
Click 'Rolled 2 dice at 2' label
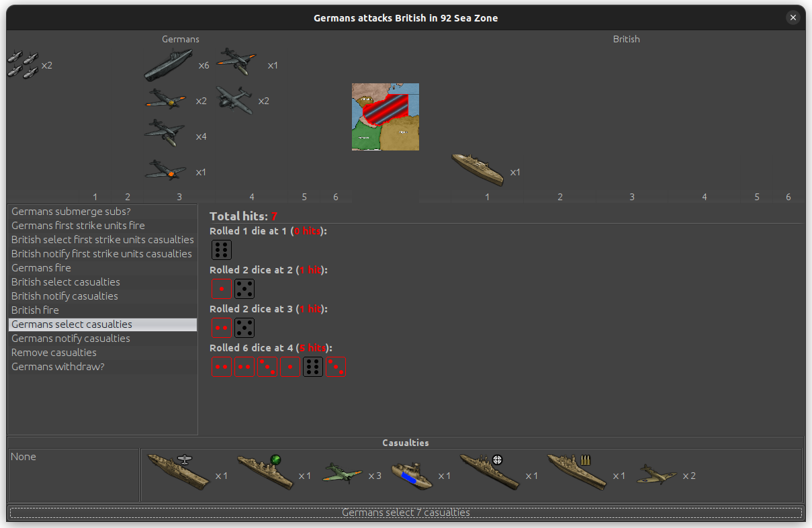tap(268, 270)
